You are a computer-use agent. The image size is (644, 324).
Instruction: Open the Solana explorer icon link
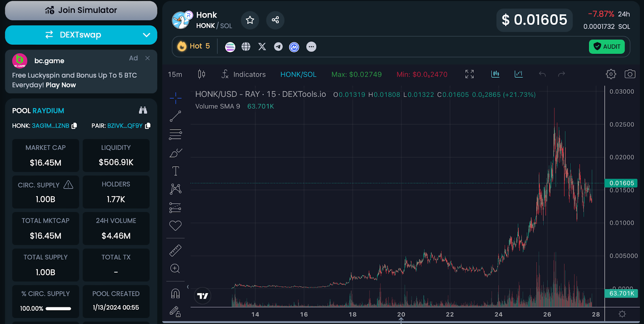230,47
